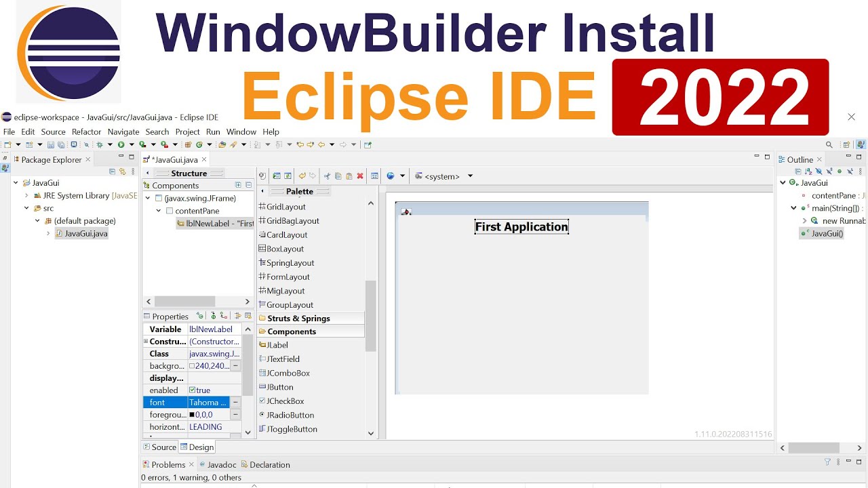
Task: Select JRadioButton from the palette
Action: coord(286,415)
